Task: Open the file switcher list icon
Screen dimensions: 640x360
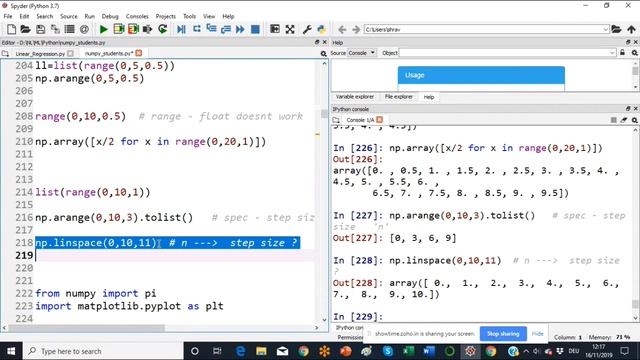Action: (x=70, y=29)
